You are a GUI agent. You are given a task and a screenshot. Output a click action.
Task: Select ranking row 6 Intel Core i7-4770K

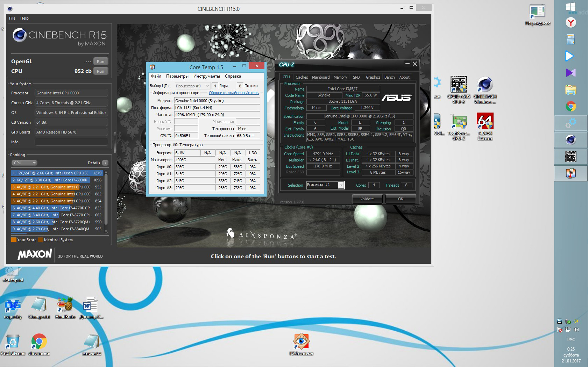tap(57, 208)
